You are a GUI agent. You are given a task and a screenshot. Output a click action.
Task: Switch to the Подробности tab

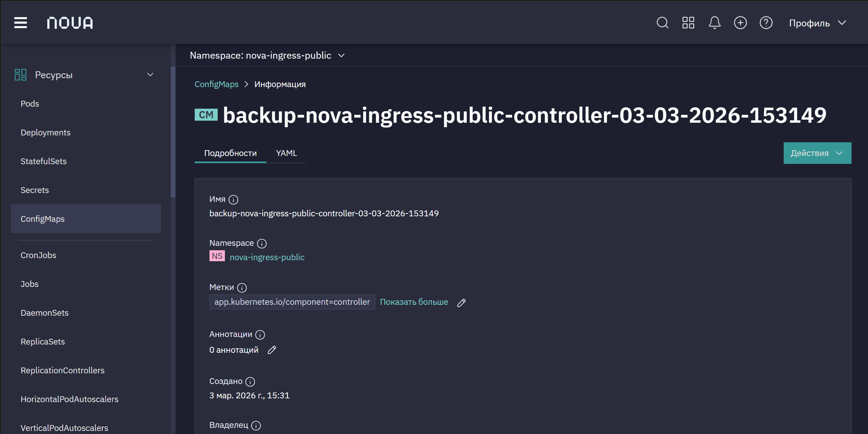coord(230,153)
